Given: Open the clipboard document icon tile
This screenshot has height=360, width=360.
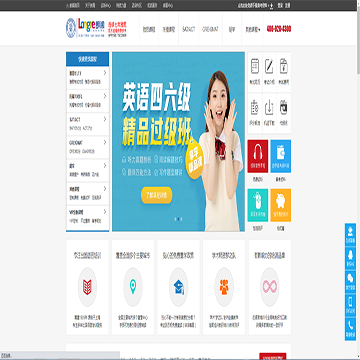Looking at the screenshot, I should 284,72.
